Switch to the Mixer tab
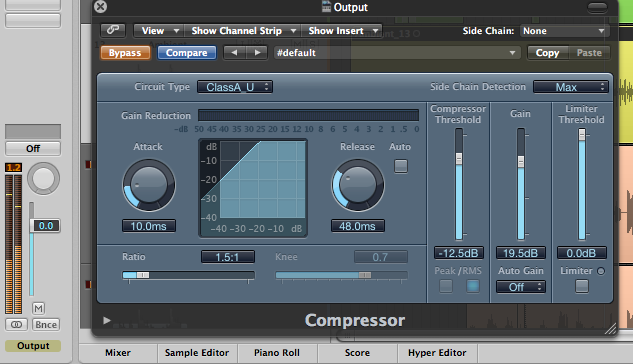 118,353
